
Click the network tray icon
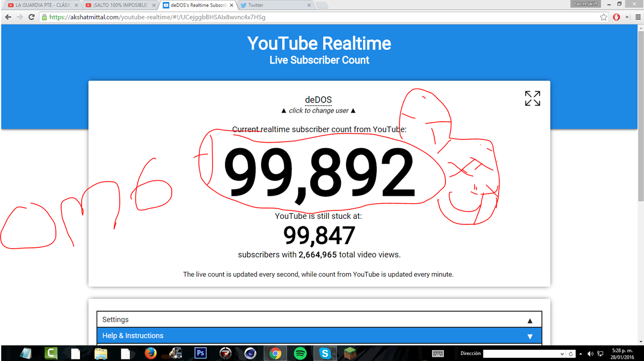click(601, 353)
